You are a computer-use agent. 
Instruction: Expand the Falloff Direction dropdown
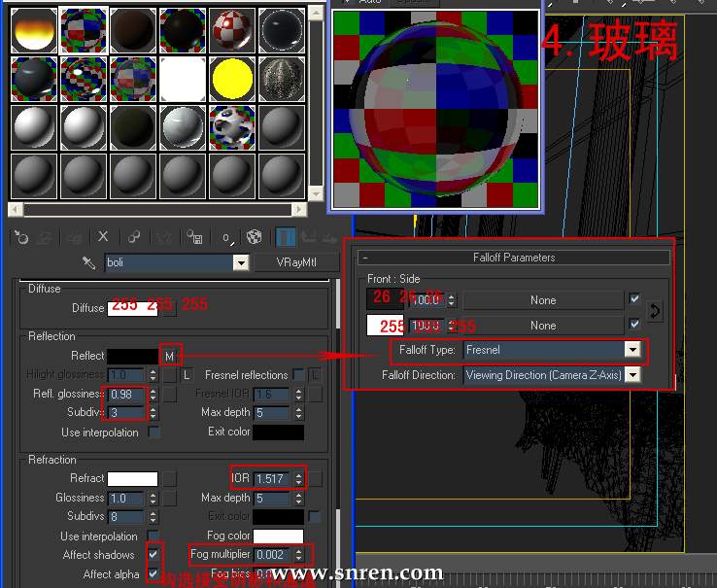[x=632, y=375]
